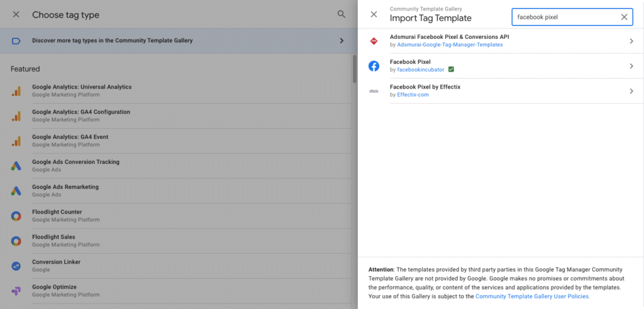The image size is (644, 309).
Task: Click Google Analytics: GA4 Event icon
Action: point(16,141)
